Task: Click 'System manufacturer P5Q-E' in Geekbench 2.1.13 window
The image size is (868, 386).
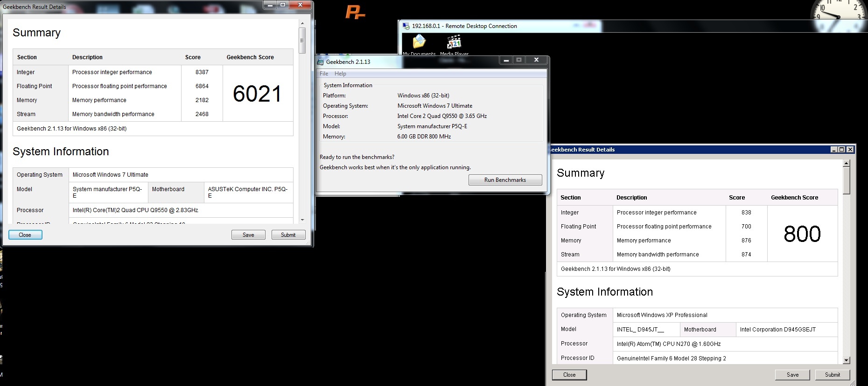Action: 432,126
